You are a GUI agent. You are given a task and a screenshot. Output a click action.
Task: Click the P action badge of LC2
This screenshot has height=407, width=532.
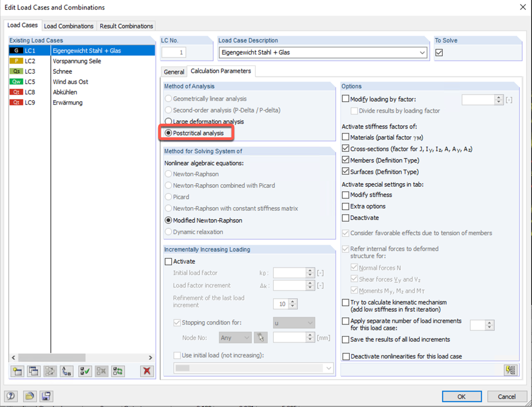click(16, 61)
